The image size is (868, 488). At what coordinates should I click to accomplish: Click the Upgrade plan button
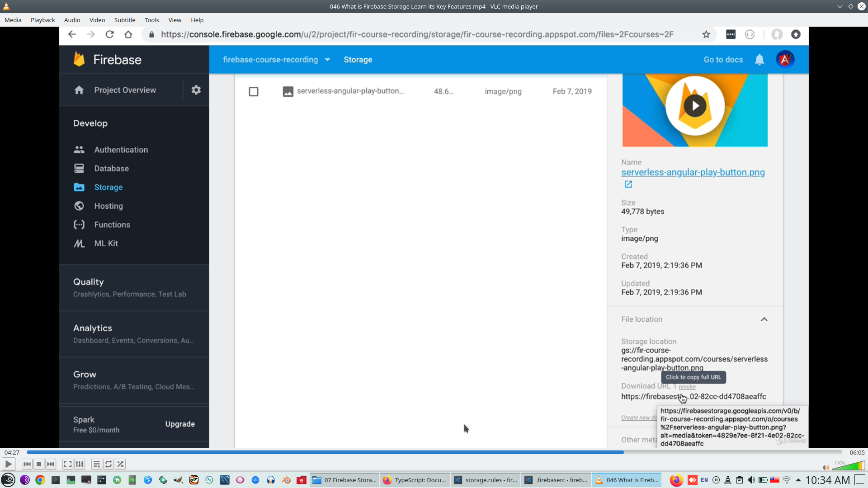(x=180, y=424)
